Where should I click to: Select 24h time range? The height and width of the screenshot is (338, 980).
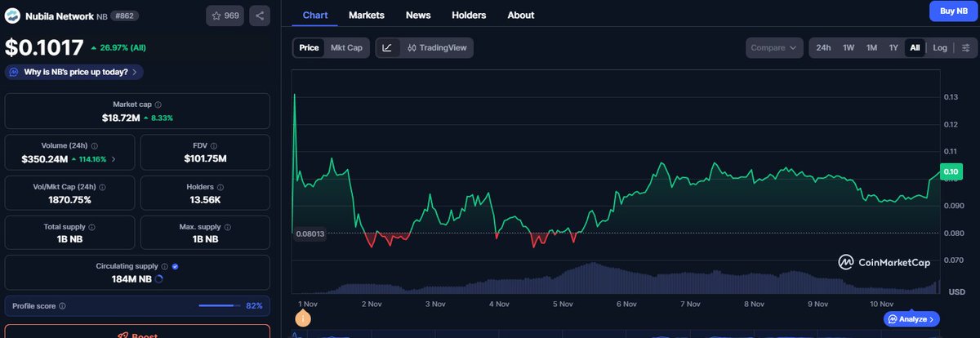[x=823, y=47]
